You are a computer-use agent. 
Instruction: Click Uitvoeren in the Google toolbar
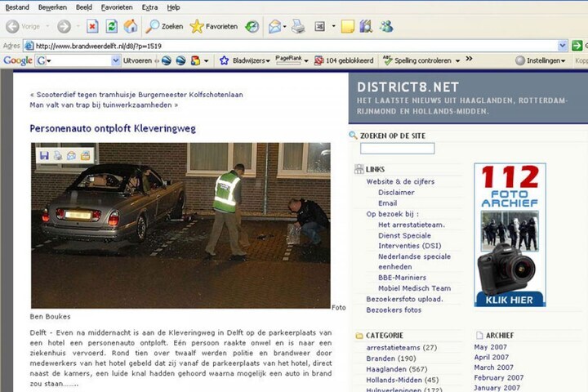pyautogui.click(x=137, y=60)
